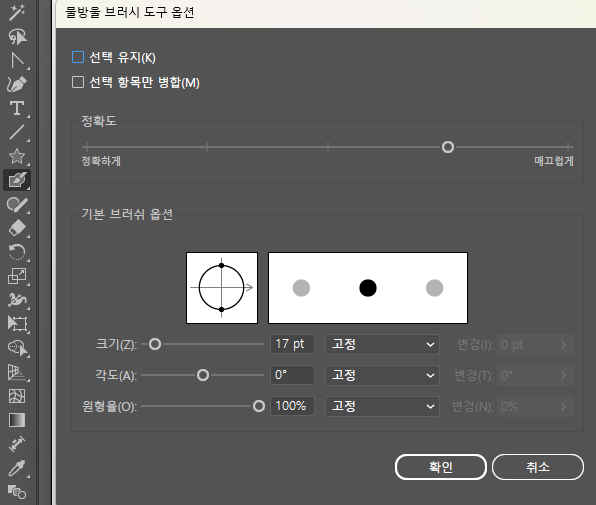Open the 각도(A) 고정 dropdown
Screen dimensions: 596x505
point(382,375)
